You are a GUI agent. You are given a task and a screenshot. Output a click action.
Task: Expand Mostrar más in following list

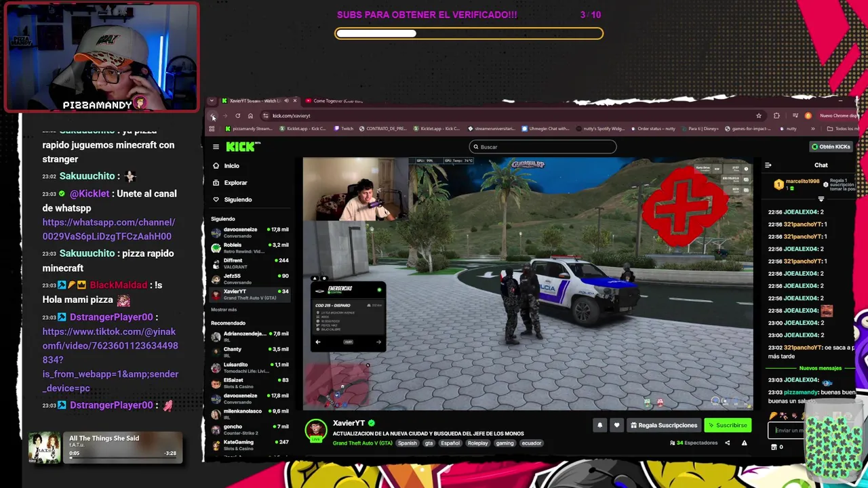coord(224,310)
